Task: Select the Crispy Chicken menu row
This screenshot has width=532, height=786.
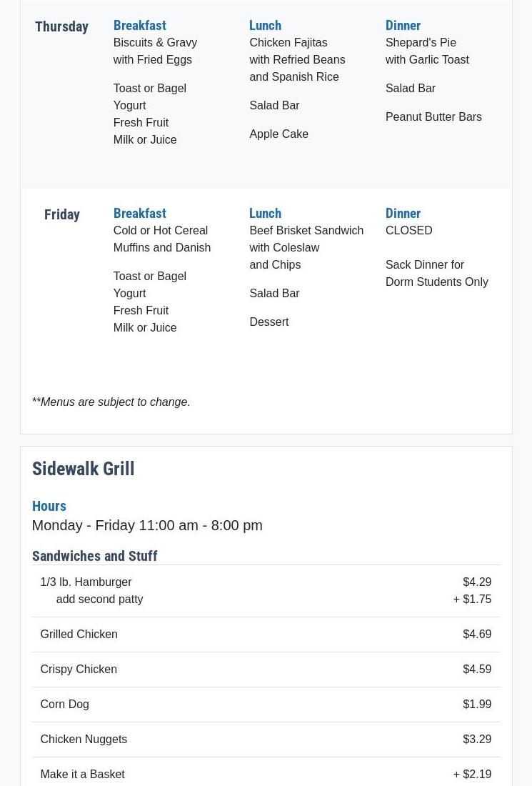Action: point(266,670)
